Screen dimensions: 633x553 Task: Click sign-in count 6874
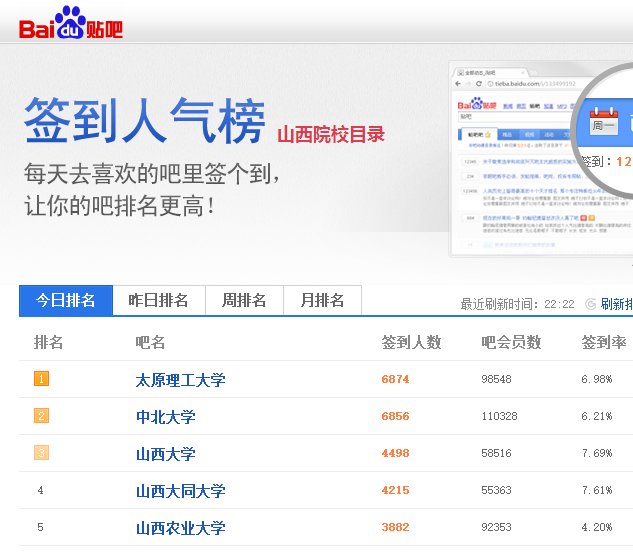click(x=395, y=379)
